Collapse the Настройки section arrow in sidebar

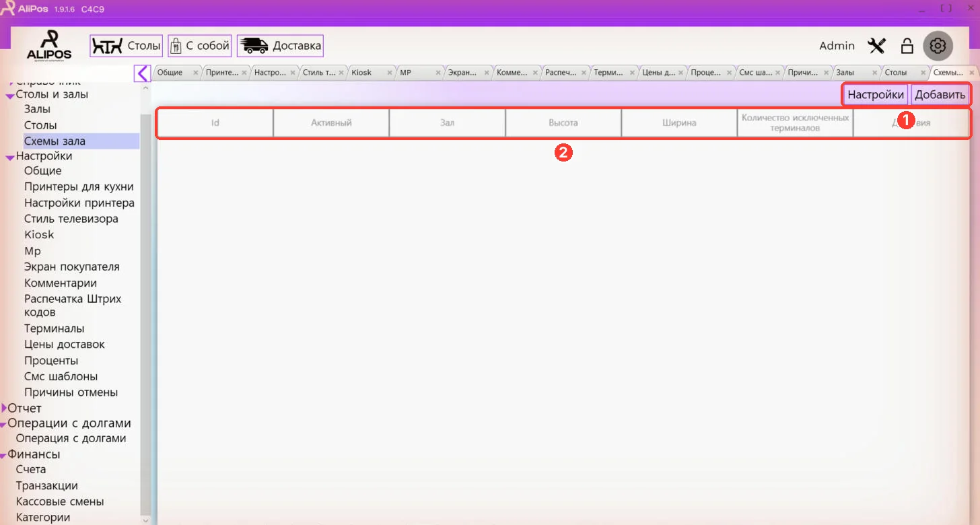pos(10,157)
